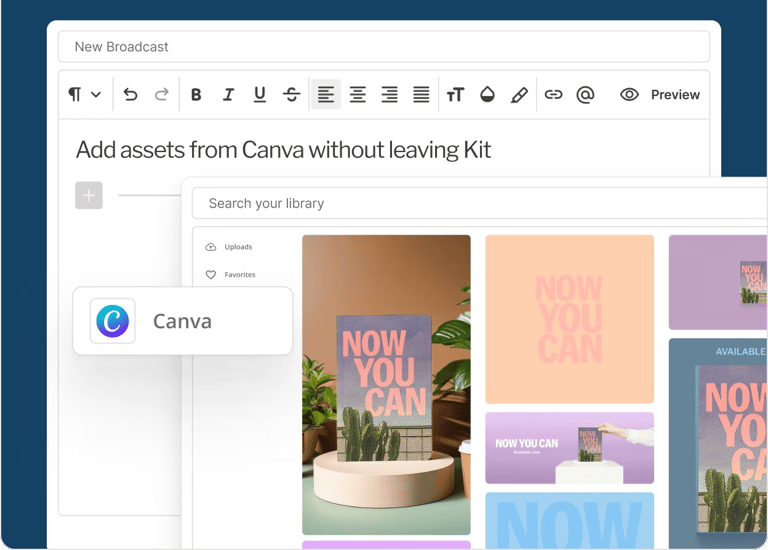Select the purple NOW YOU CAN banner

click(570, 448)
